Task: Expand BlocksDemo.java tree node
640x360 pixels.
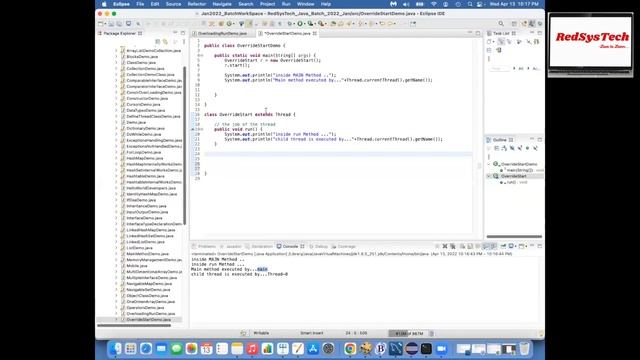Action: tap(116, 57)
